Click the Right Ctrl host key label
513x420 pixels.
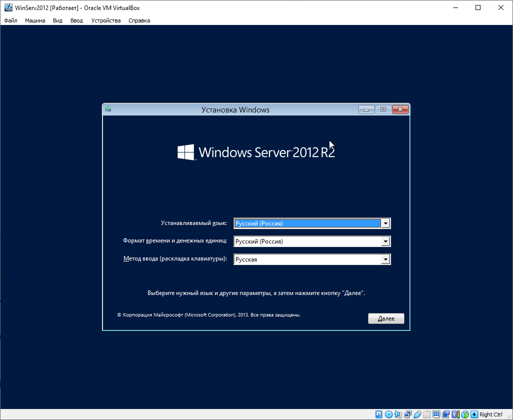491,414
